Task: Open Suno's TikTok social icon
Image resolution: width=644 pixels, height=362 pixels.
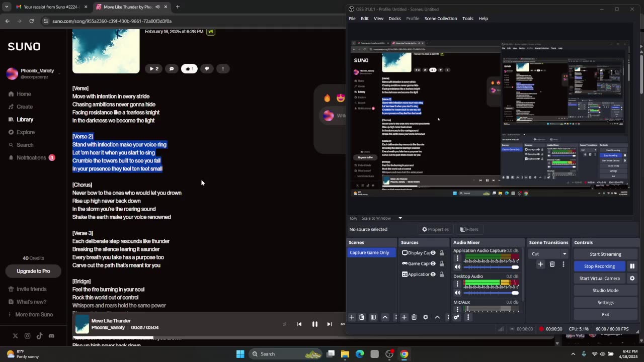Action: (x=39, y=336)
